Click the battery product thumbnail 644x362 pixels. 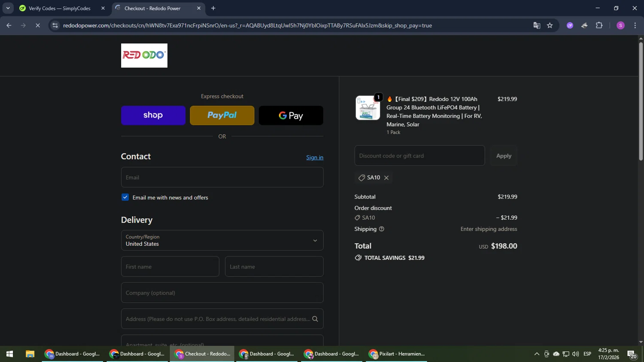pos(368,108)
